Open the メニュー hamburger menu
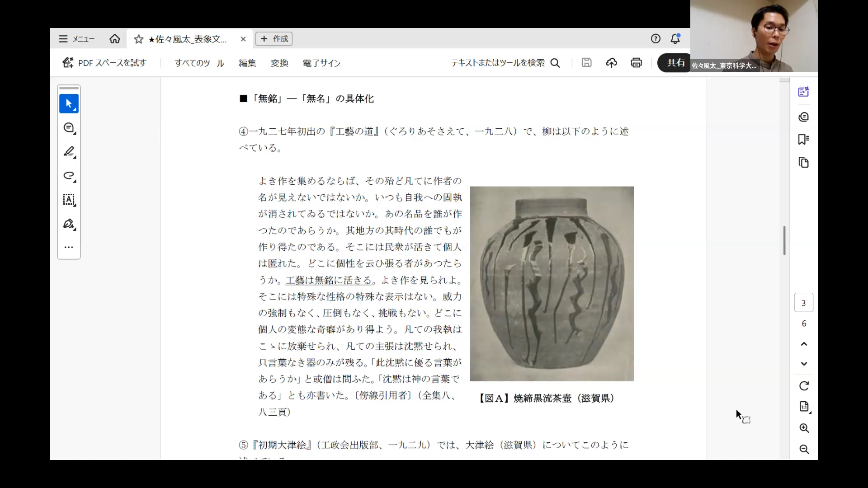 click(76, 39)
